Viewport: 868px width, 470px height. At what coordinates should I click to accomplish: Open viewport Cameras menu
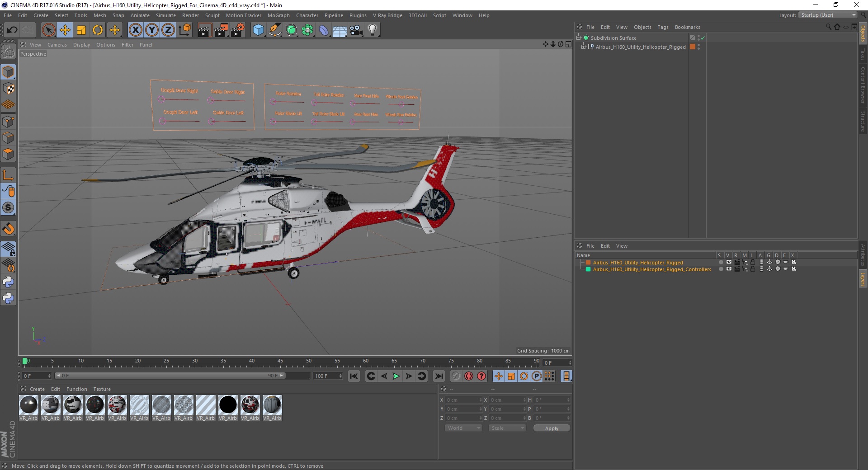57,45
